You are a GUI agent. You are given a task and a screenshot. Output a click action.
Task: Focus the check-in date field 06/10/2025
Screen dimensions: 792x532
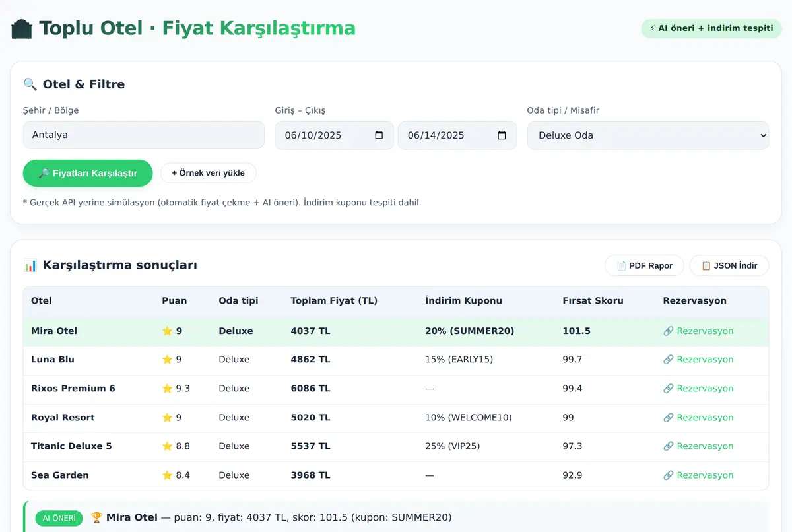click(334, 135)
